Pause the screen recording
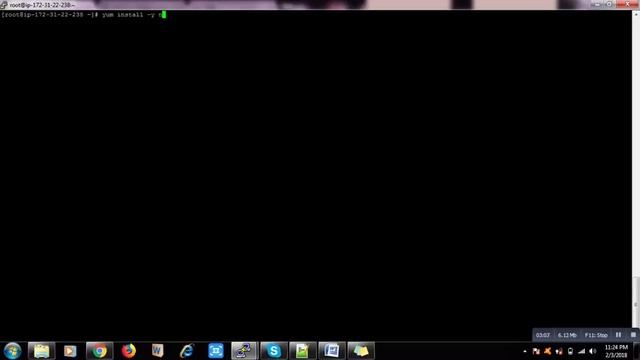Screen dimensions: 640x360 pos(618,335)
